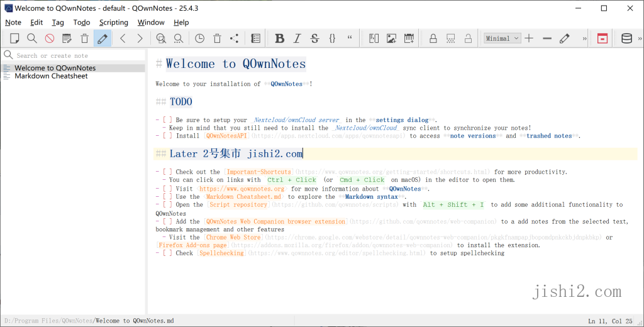This screenshot has height=327, width=644.
Task: Click the 'Ln 11, Col 25' status text
Action: click(x=610, y=321)
